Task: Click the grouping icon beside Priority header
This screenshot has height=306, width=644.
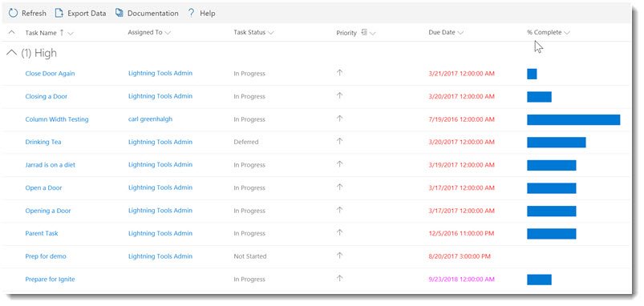Action: (364, 32)
